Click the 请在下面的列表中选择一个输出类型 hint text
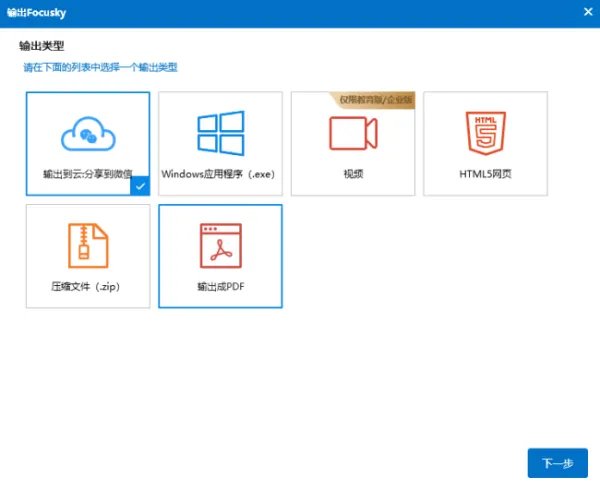The image size is (600, 490). pos(101,68)
